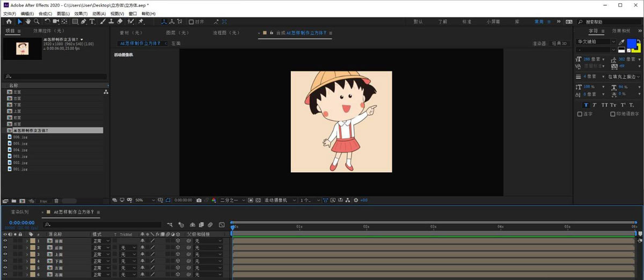Select the Hand tool
Viewport: 644px width, 280px height.
point(28,22)
